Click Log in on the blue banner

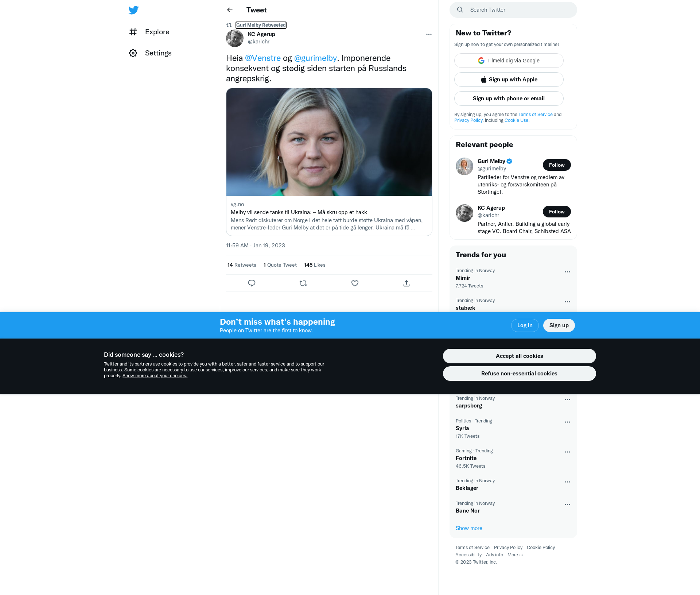(525, 325)
